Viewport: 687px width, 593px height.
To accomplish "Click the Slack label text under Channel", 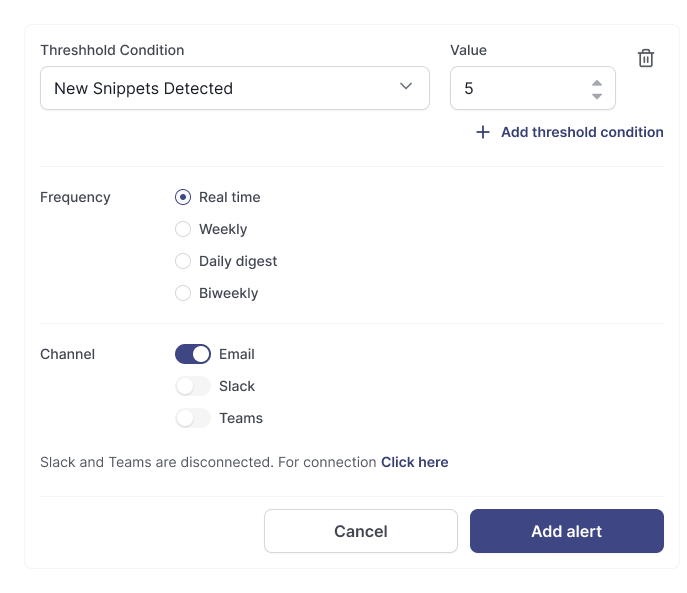I will pyautogui.click(x=237, y=386).
